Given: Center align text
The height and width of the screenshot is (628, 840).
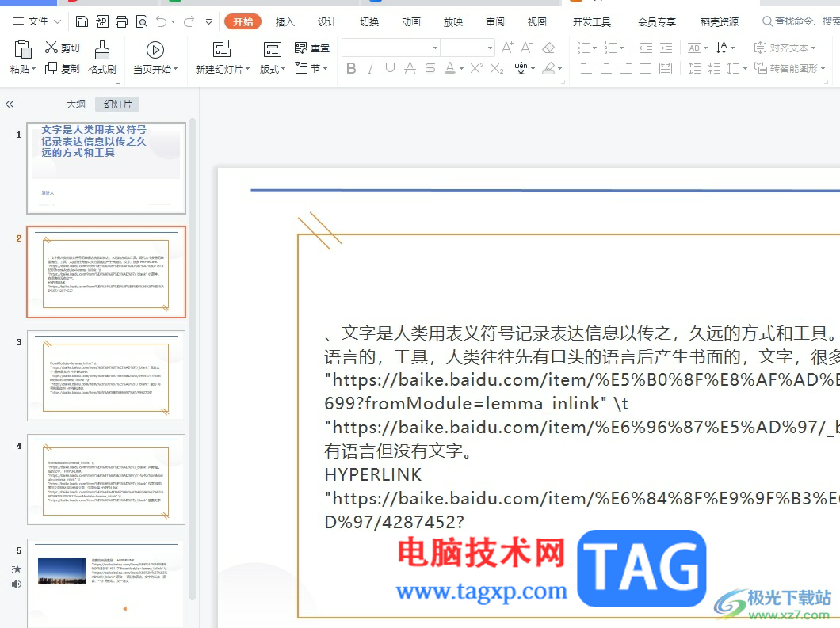Looking at the screenshot, I should tap(606, 68).
